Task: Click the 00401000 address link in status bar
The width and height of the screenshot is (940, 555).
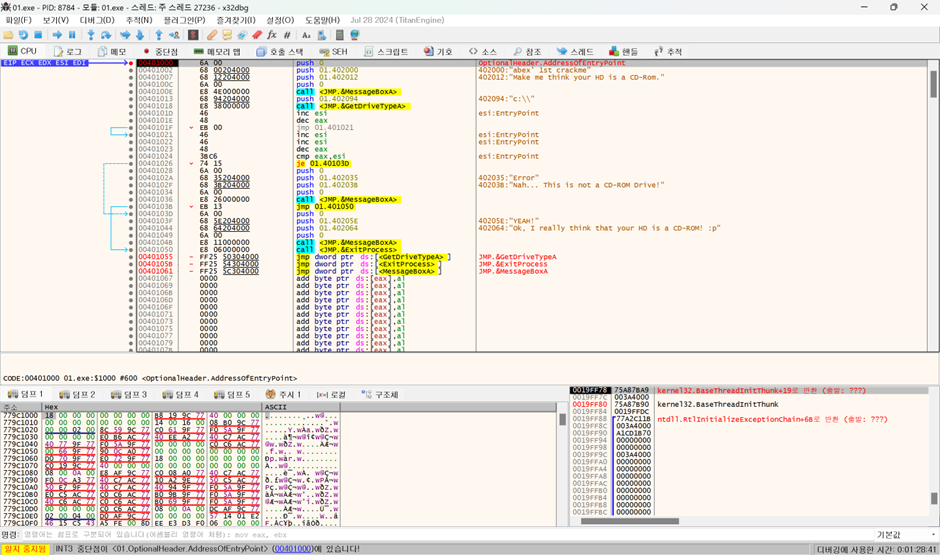Action: click(x=292, y=549)
